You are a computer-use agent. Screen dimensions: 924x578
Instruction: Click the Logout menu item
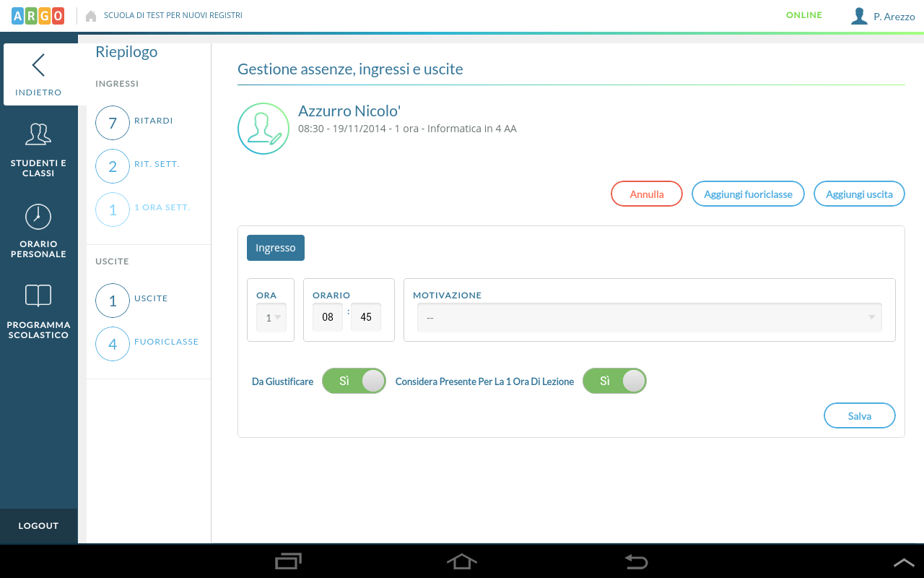pyautogui.click(x=38, y=526)
